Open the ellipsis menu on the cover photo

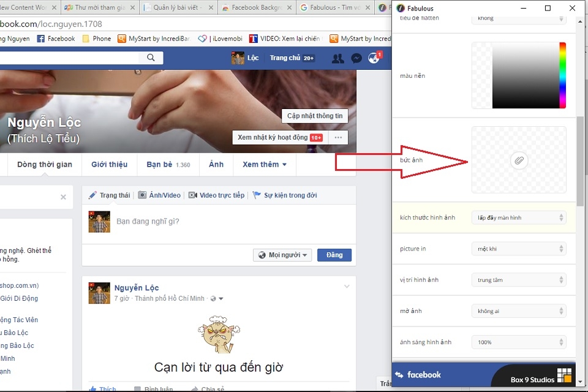(x=338, y=137)
